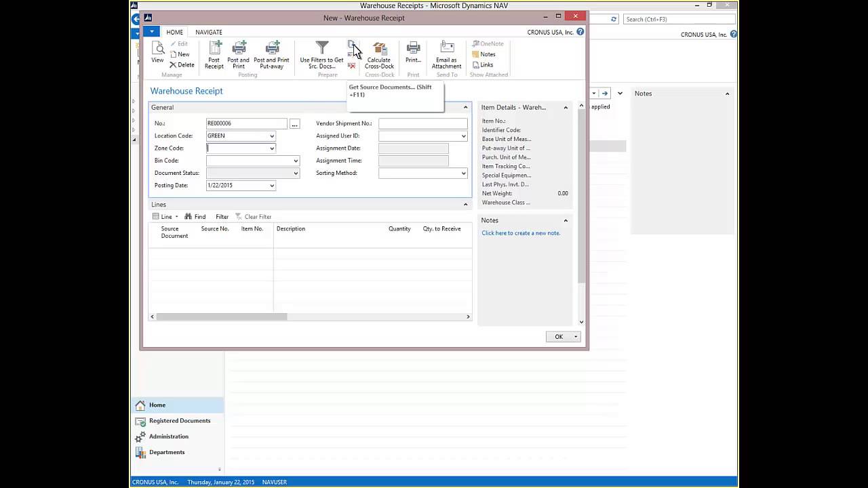Collapse the Item Details FactBox
The height and width of the screenshot is (488, 868).
566,108
